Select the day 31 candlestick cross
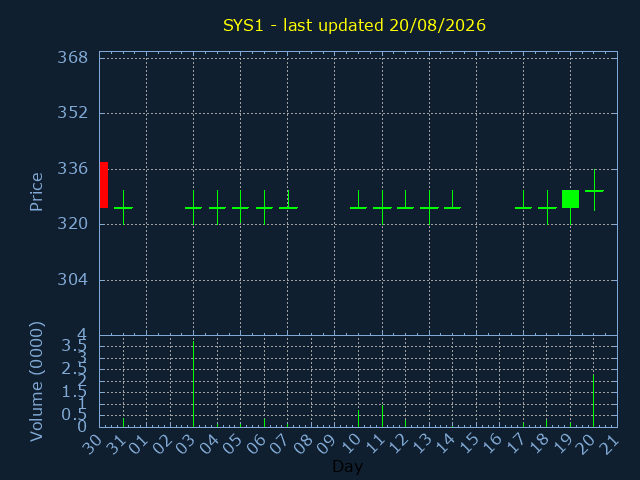Screen dimensions: 640x480 123,207
